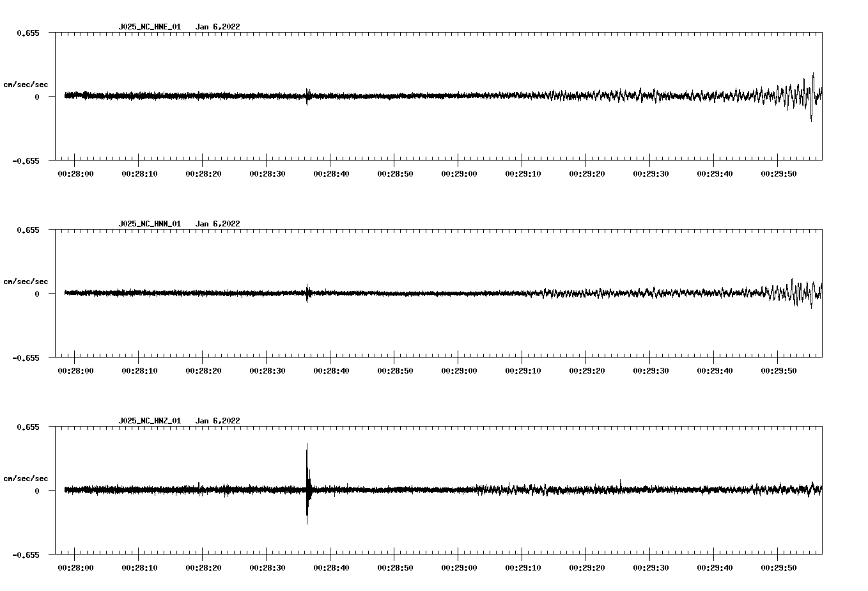Click 00:28:50 time label under HNE plot
This screenshot has height=591, width=868.
pyautogui.click(x=395, y=173)
